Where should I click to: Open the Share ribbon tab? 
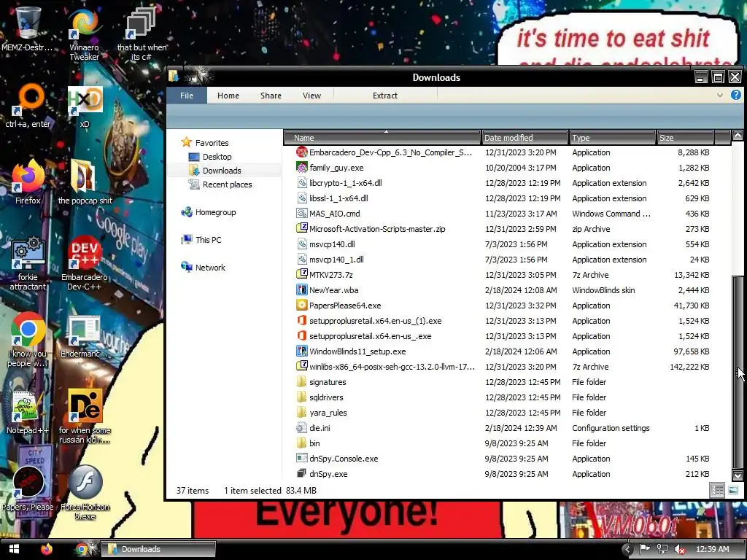[271, 96]
